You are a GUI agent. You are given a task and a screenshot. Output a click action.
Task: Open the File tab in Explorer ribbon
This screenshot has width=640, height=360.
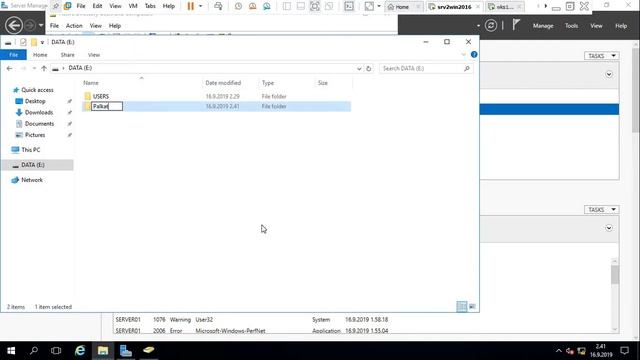(13, 55)
